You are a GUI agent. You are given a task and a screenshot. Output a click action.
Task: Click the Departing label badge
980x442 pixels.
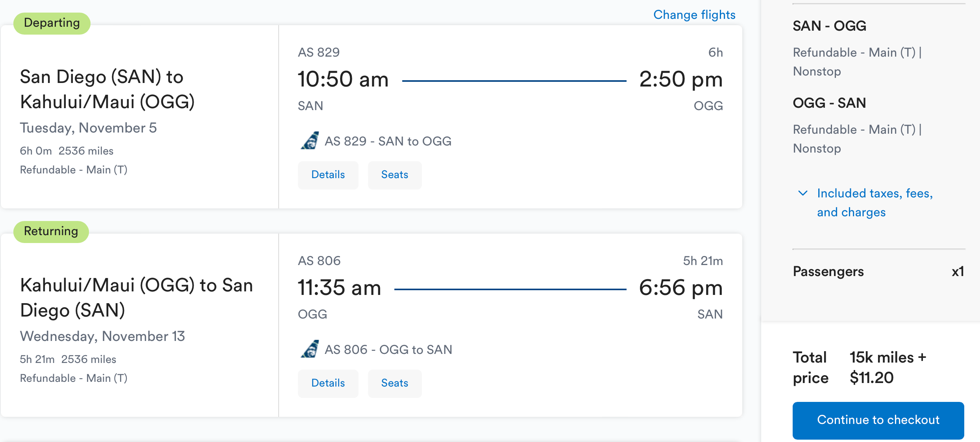pyautogui.click(x=52, y=23)
